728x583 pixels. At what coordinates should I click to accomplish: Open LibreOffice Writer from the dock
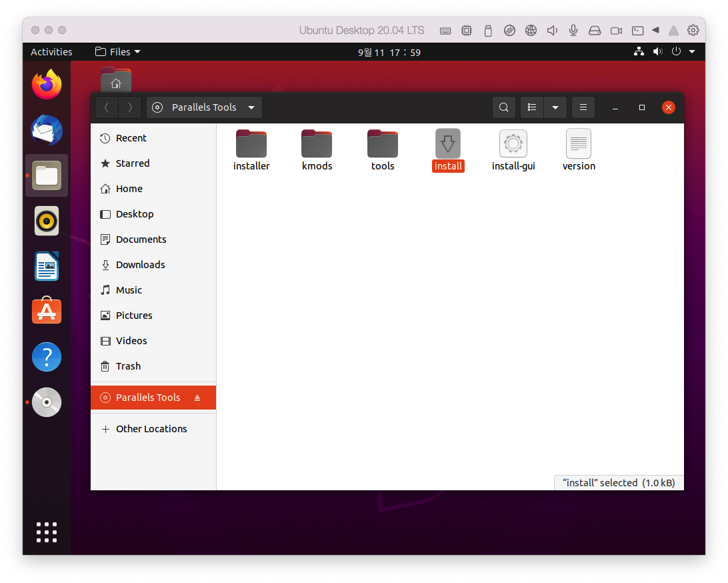tap(47, 266)
